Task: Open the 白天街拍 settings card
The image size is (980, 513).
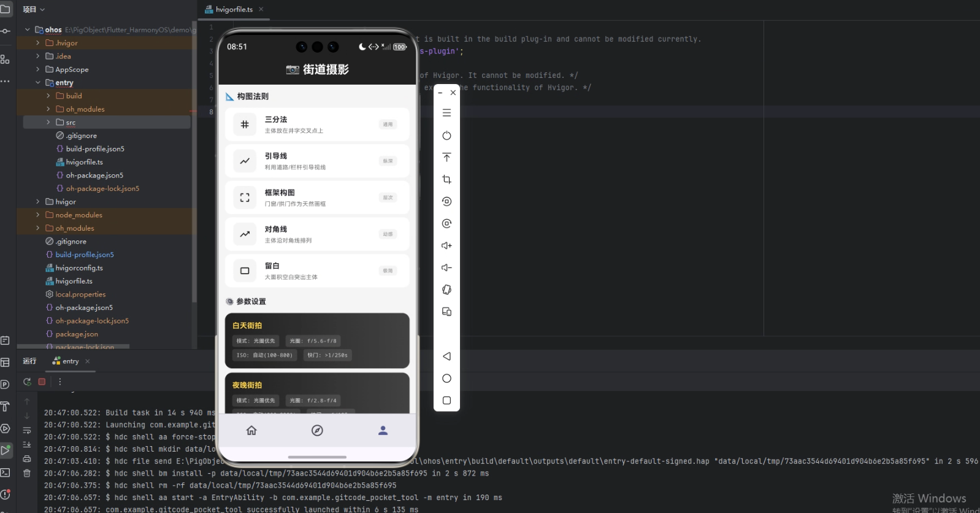Action: [317, 341]
